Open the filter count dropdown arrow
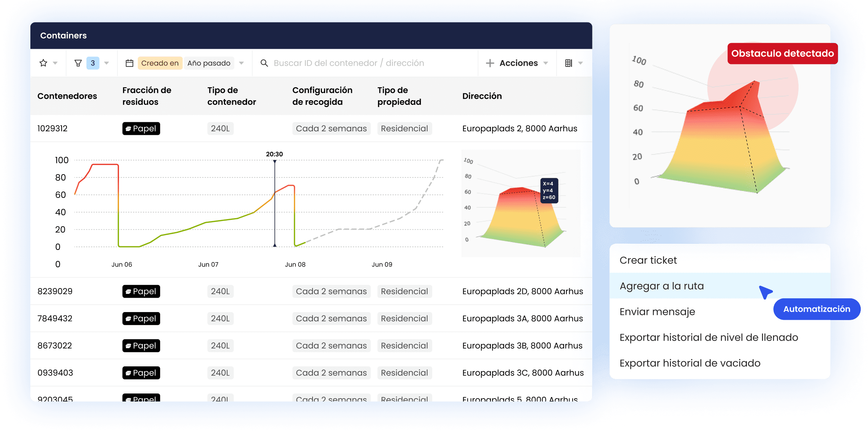The image size is (868, 434). coord(107,63)
